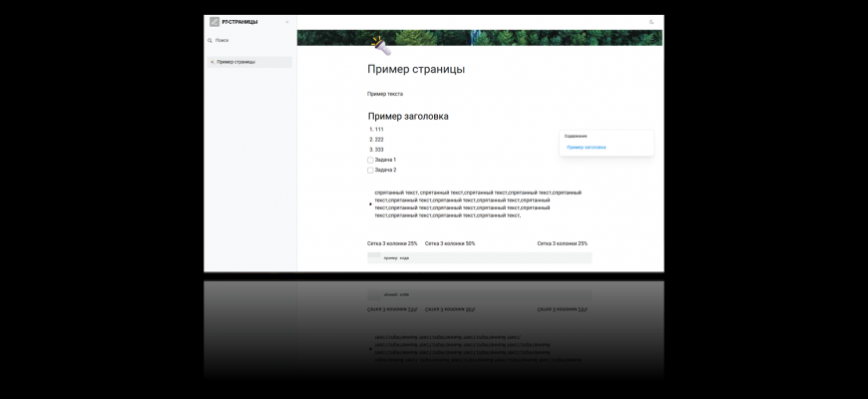Click the 'Содержание' contents panel title
The width and height of the screenshot is (868, 399).
576,136
